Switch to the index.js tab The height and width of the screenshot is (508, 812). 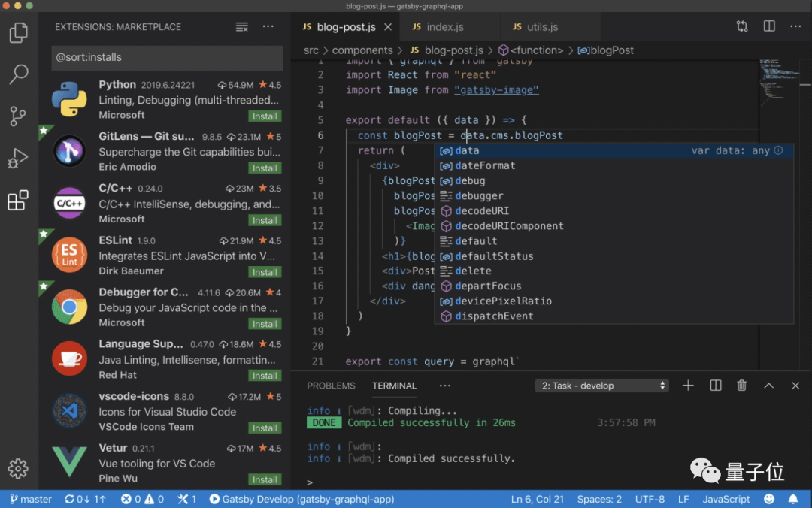click(x=449, y=26)
